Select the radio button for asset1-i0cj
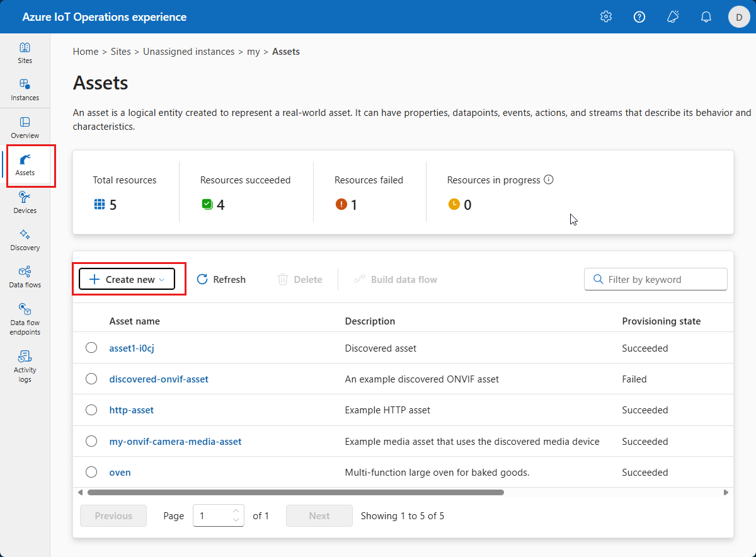The height and width of the screenshot is (557, 756). coord(91,348)
